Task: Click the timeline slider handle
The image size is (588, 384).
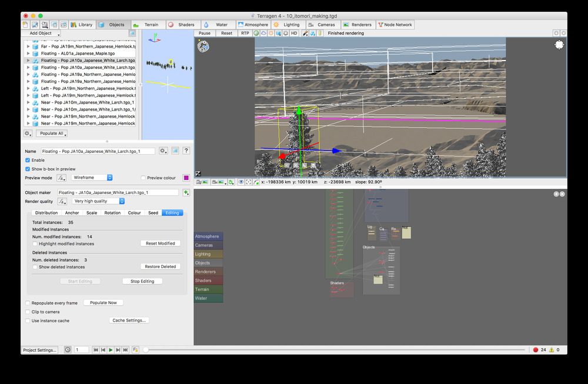Action: 146,350
